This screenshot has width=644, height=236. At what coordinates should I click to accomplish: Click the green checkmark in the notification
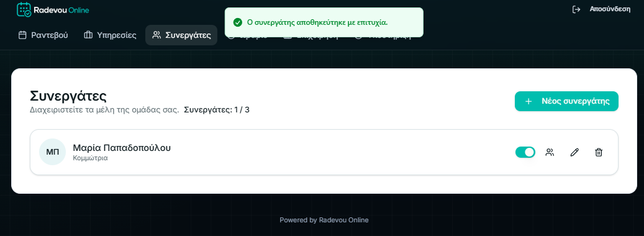[x=237, y=22]
